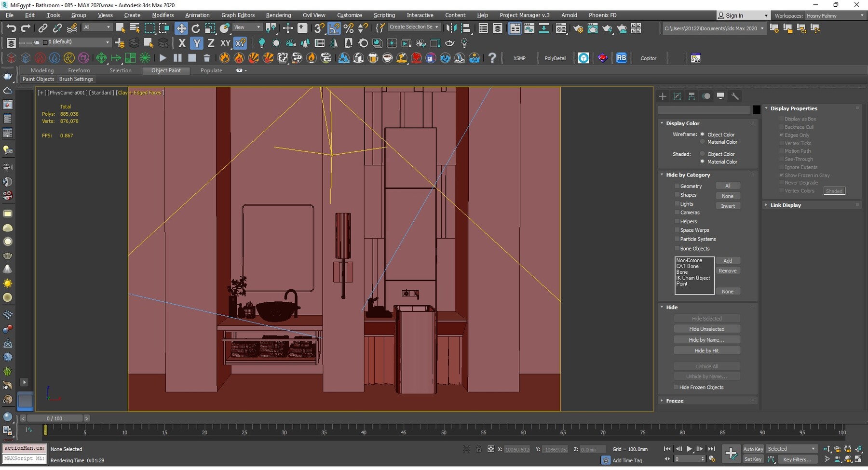
Task: Expand the Link Display rollout
Action: pos(785,205)
